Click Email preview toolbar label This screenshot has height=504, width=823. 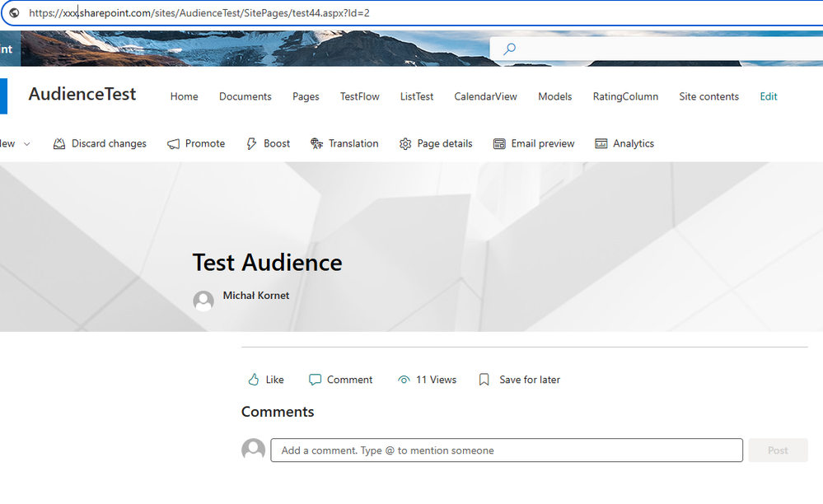(543, 143)
